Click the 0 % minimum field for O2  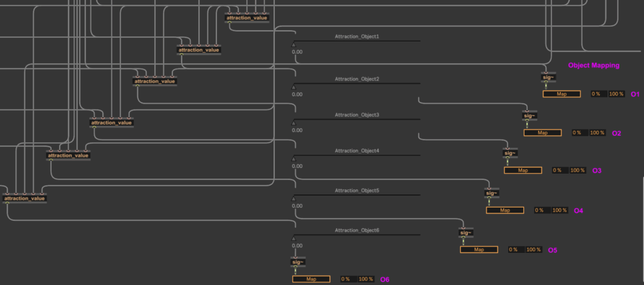(577, 133)
